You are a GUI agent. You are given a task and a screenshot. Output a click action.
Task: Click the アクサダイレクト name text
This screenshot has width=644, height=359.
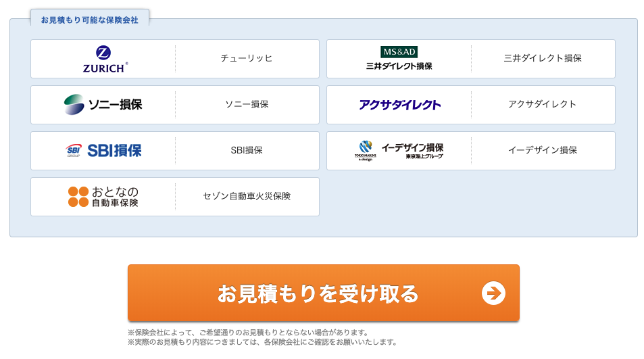tap(543, 104)
